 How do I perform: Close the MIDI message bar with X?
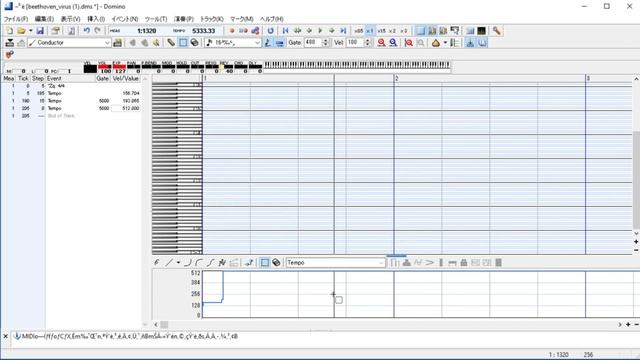tap(6, 336)
